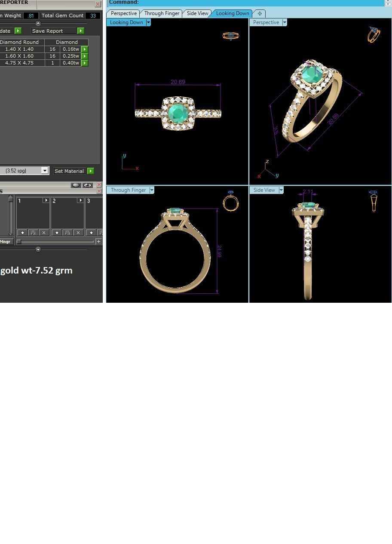Collapse the reporter section using round up-arrow
Screen dimensions: 392x544
click(38, 23)
